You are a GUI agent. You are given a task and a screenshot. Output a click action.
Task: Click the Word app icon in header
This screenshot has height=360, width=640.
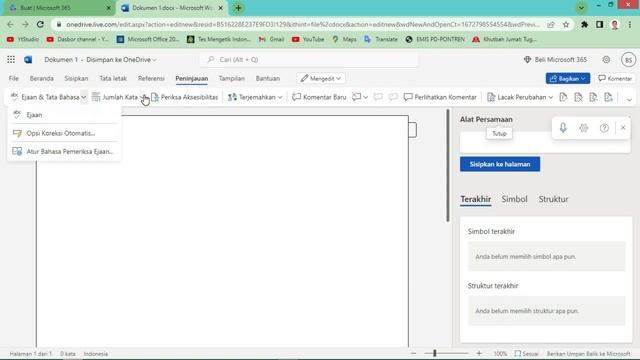[x=28, y=60]
